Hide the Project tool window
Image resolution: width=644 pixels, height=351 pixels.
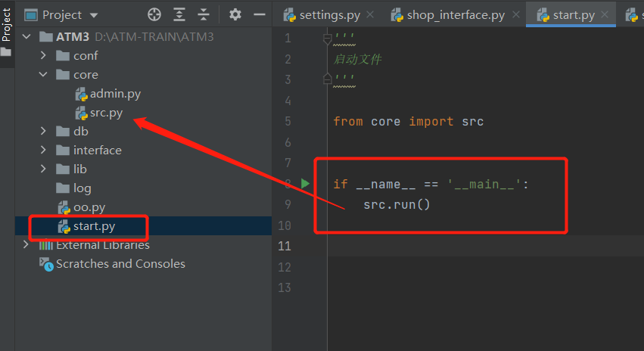(260, 15)
